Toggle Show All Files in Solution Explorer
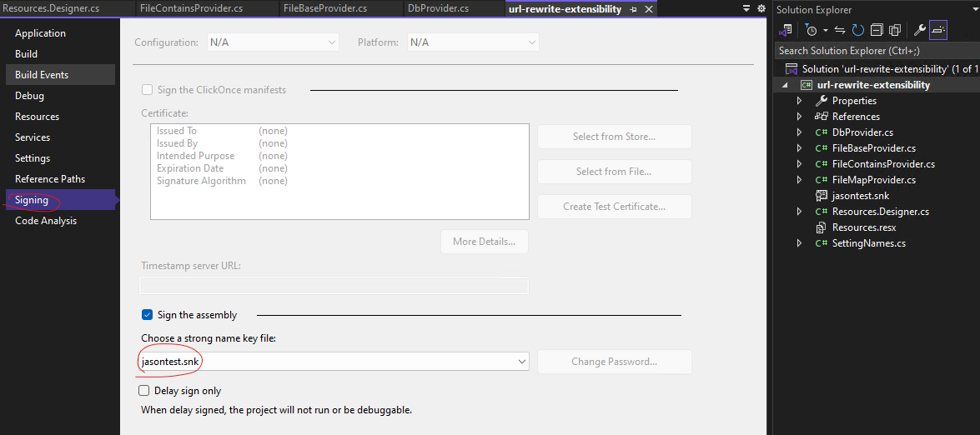 (x=895, y=30)
